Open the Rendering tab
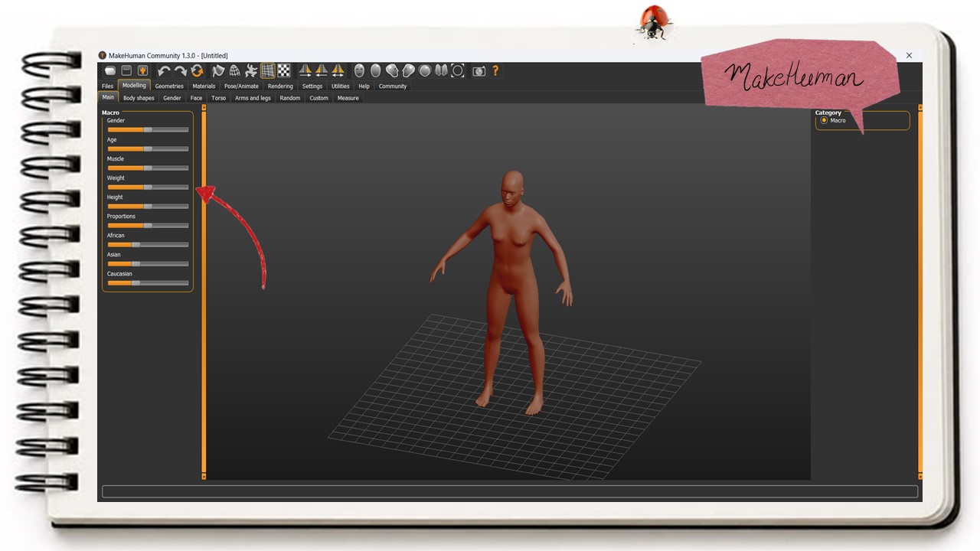Image resolution: width=980 pixels, height=551 pixels. (x=280, y=86)
